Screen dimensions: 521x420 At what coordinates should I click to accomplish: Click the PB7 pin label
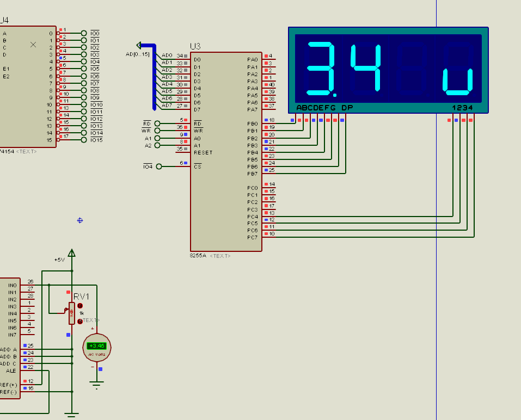(253, 174)
